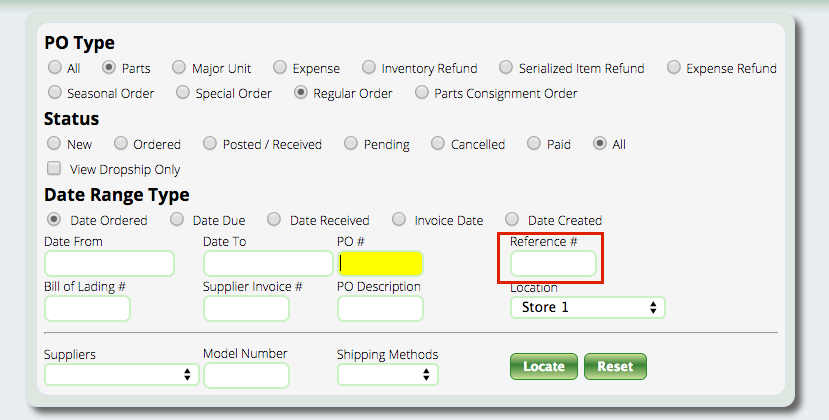This screenshot has width=829, height=420.
Task: Expand the Suppliers dropdown
Action: [x=121, y=375]
